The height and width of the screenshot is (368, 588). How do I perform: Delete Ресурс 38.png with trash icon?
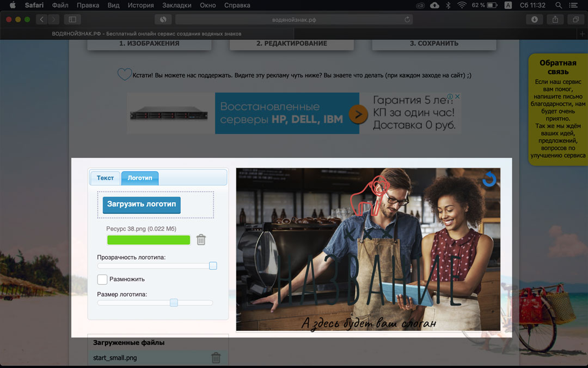point(201,239)
